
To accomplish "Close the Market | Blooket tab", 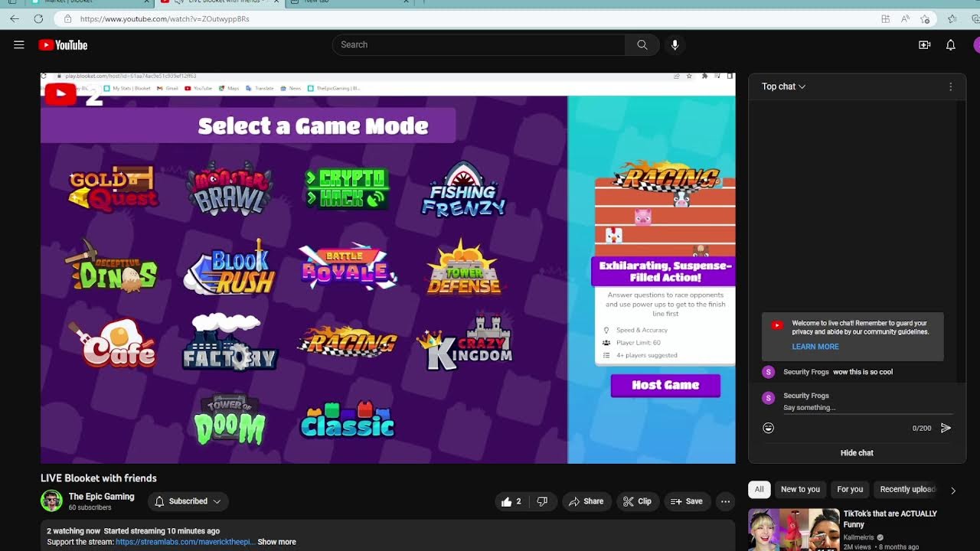I will pyautogui.click(x=146, y=2).
